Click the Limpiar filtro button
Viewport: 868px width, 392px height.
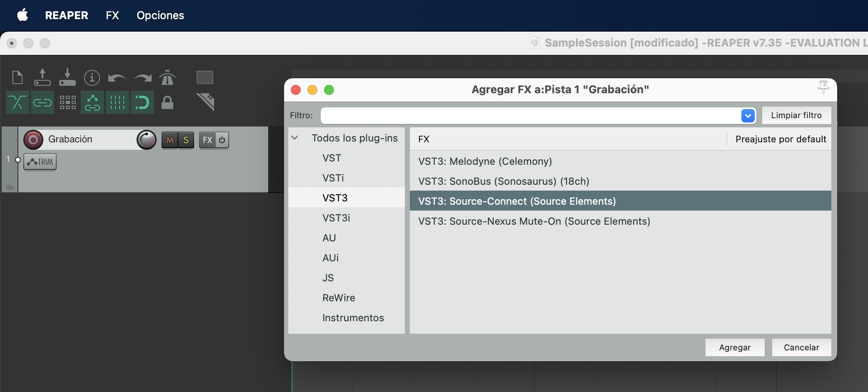(x=796, y=115)
